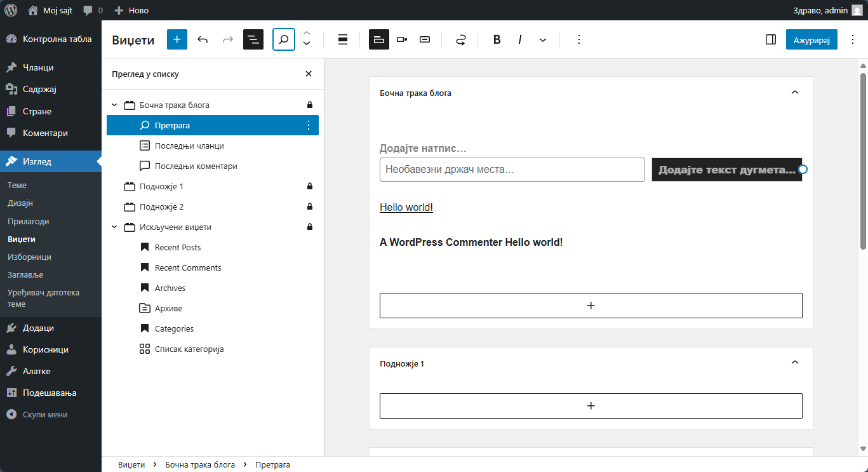Screen dimensions: 868x472
Task: Toggle Bold formatting
Action: tap(497, 39)
